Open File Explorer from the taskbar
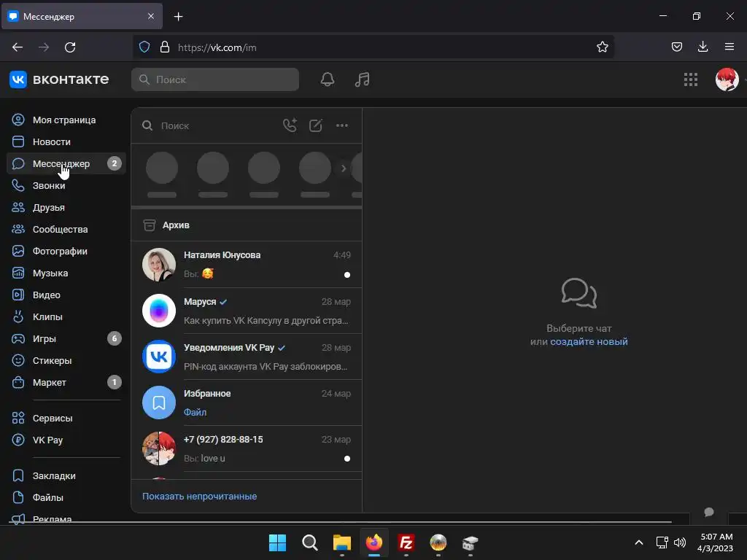This screenshot has width=747, height=560. pos(341,542)
